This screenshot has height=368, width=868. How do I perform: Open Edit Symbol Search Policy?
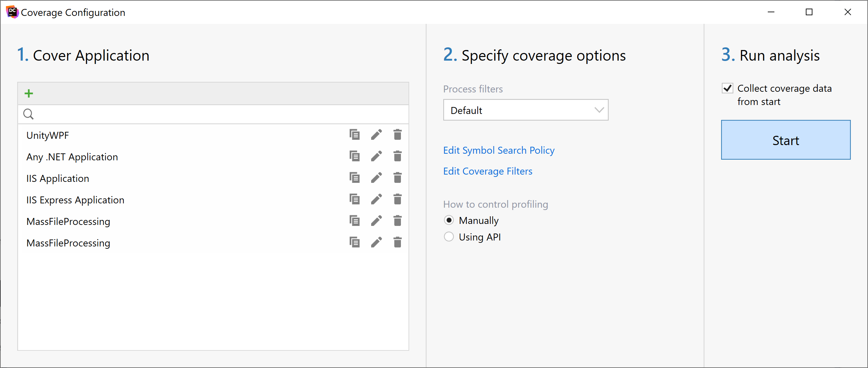499,150
